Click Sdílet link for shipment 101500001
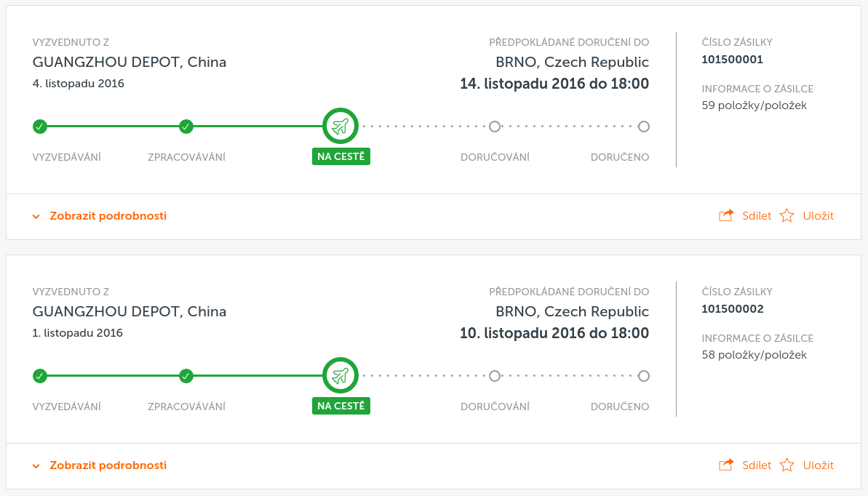This screenshot has width=868, height=496. coord(756,216)
